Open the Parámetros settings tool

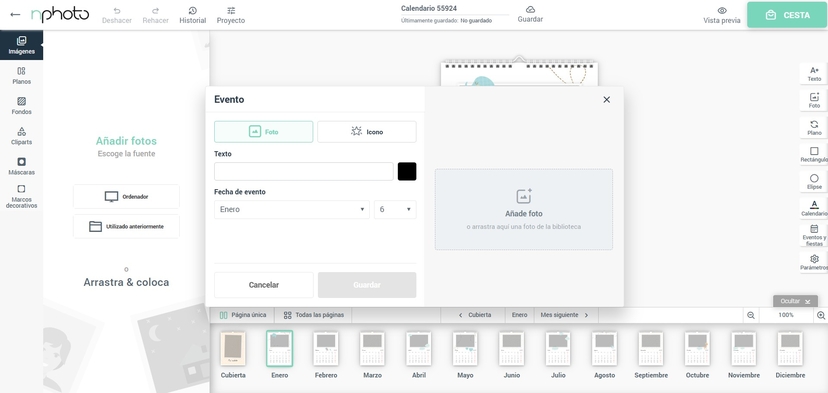pos(814,262)
